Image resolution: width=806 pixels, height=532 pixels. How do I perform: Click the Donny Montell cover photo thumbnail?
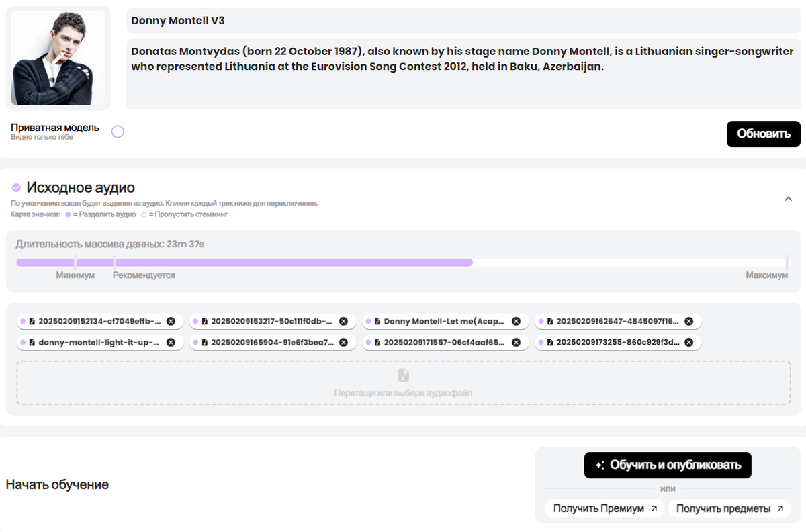[x=58, y=58]
